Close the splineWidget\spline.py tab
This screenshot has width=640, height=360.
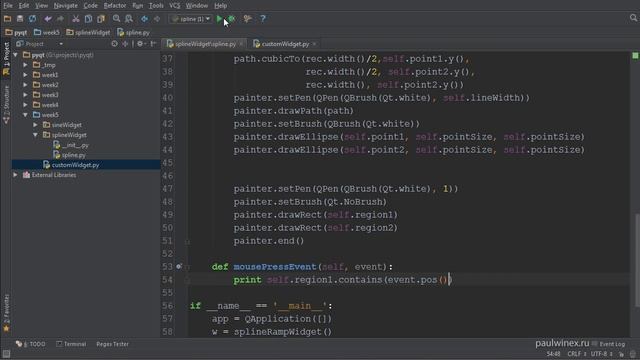(241, 44)
